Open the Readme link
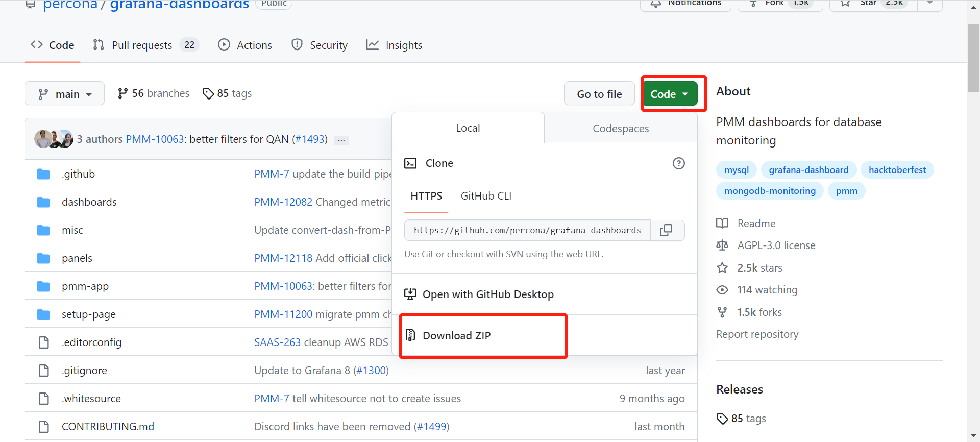The width and height of the screenshot is (980, 442). click(746, 224)
